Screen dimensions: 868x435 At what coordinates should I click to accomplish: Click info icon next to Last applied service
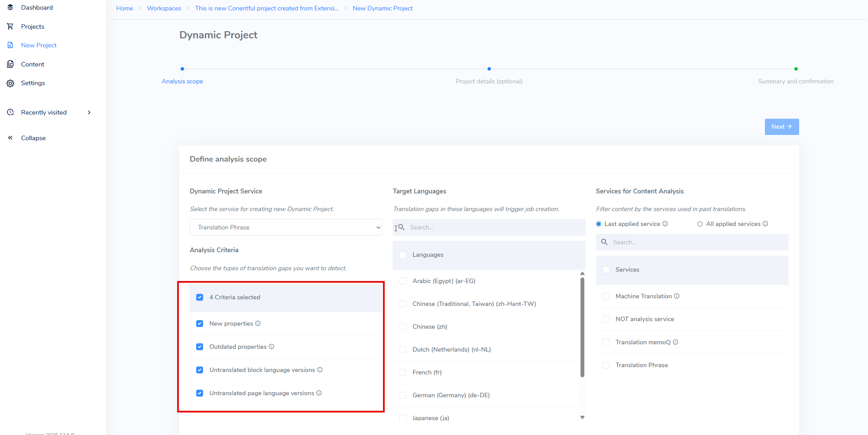(x=665, y=224)
